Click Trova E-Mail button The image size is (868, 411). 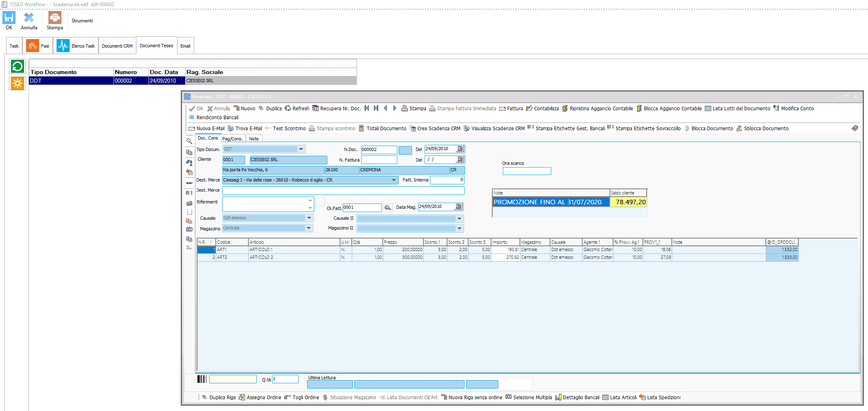point(245,128)
